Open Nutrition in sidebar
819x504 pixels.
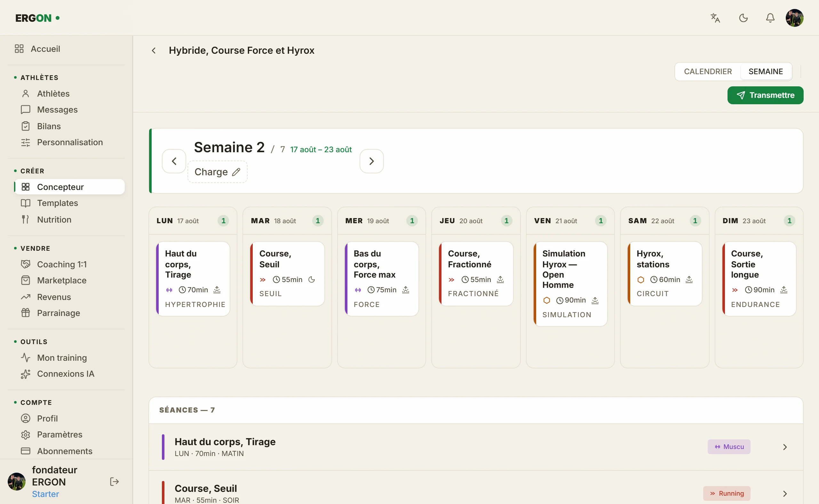[x=69, y=220]
